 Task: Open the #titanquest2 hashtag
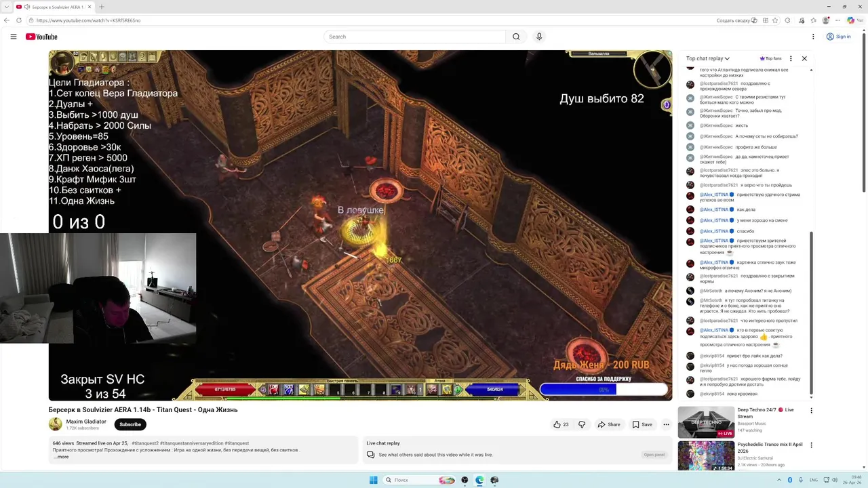[145, 443]
